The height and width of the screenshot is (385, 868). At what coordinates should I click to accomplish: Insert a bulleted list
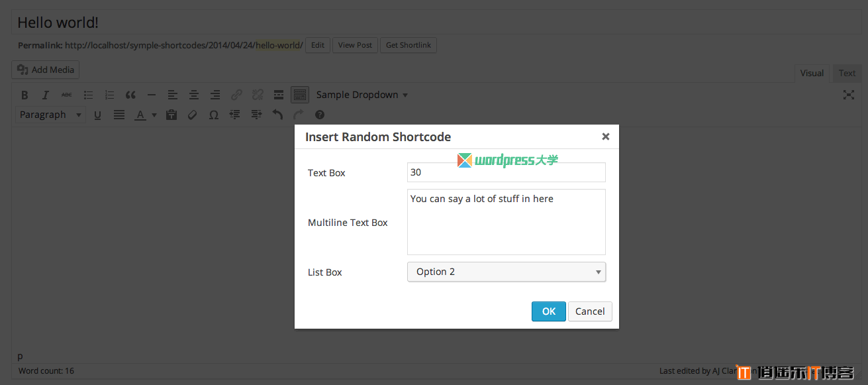tap(88, 95)
